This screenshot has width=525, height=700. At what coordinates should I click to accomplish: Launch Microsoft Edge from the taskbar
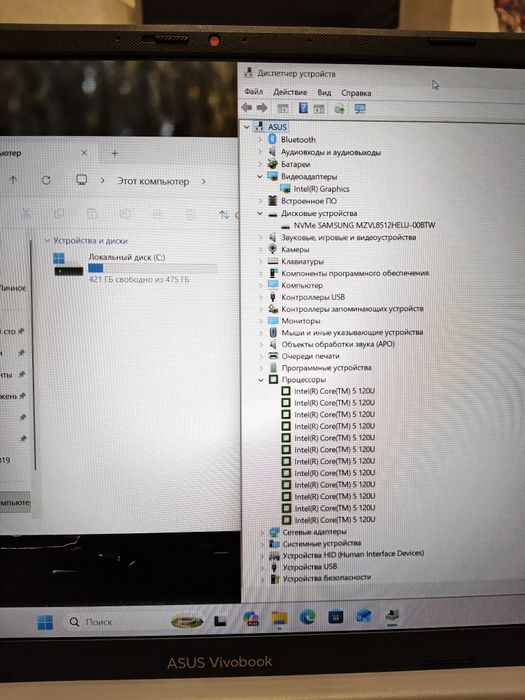pyautogui.click(x=308, y=617)
